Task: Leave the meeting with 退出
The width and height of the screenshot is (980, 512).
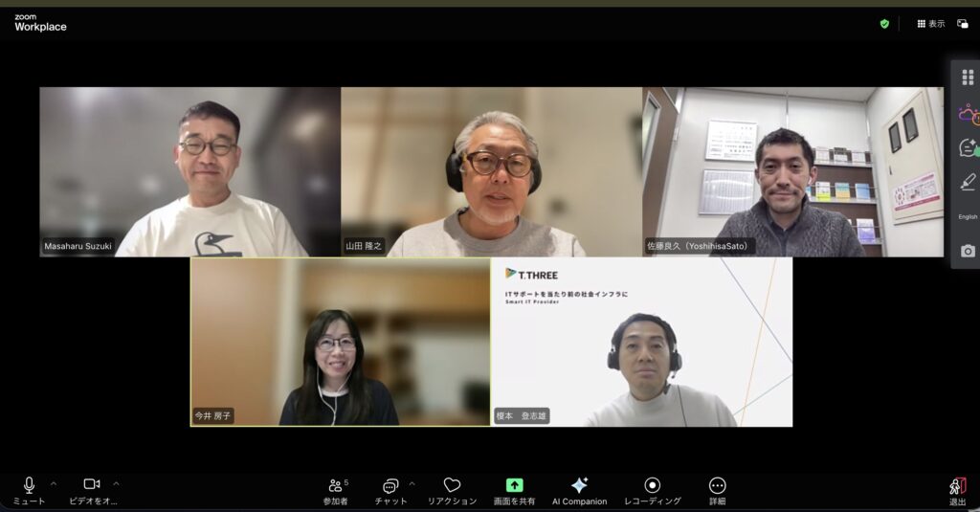Action: 957,486
